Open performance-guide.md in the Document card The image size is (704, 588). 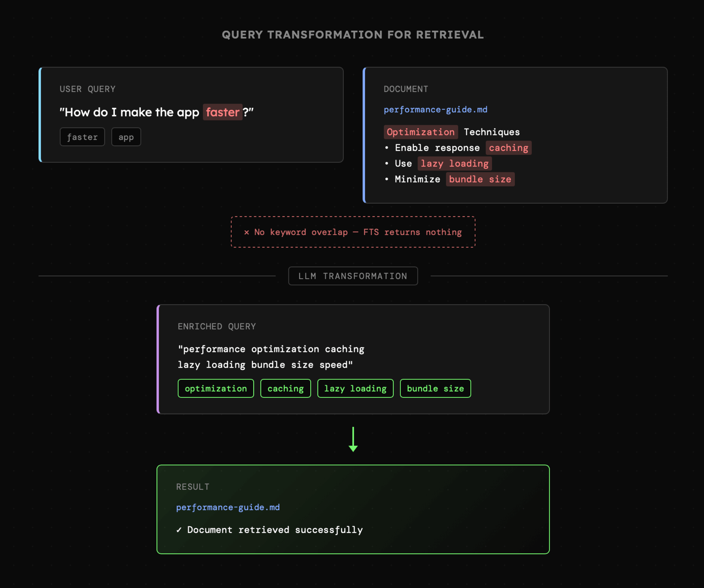[x=435, y=110]
